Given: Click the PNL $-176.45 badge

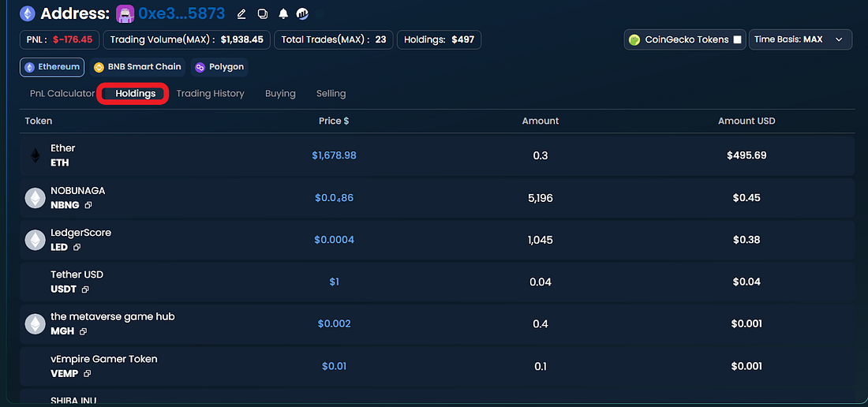Looking at the screenshot, I should coord(60,39).
